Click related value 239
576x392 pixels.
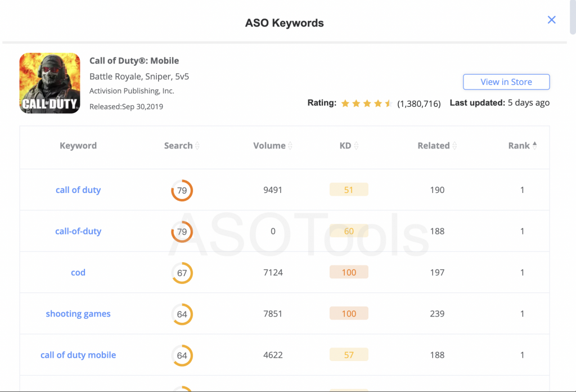[437, 314]
